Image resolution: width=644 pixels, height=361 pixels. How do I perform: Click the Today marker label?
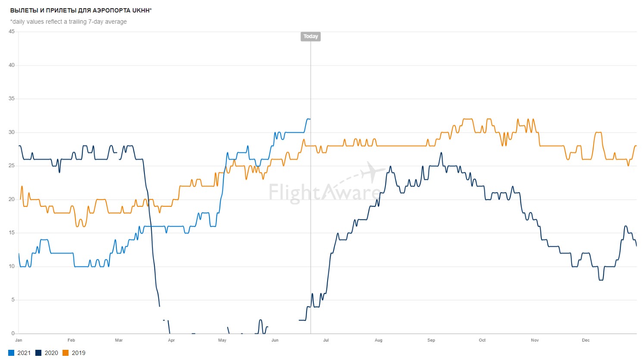coord(310,37)
